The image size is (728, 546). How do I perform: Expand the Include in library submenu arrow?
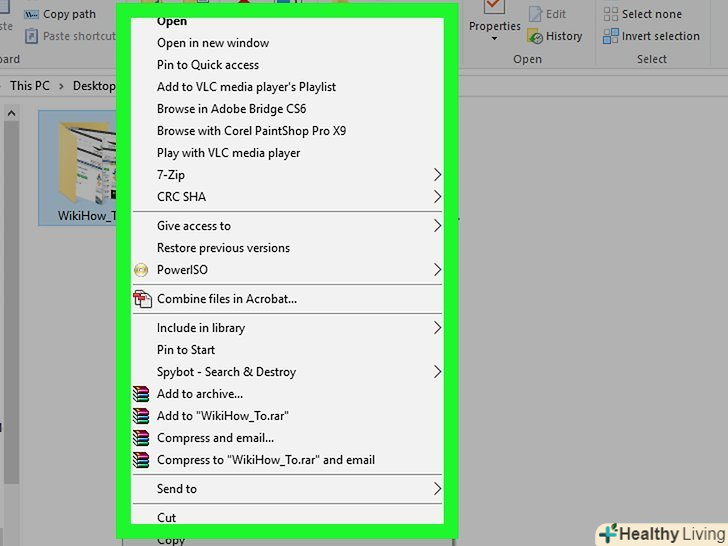[x=437, y=328]
